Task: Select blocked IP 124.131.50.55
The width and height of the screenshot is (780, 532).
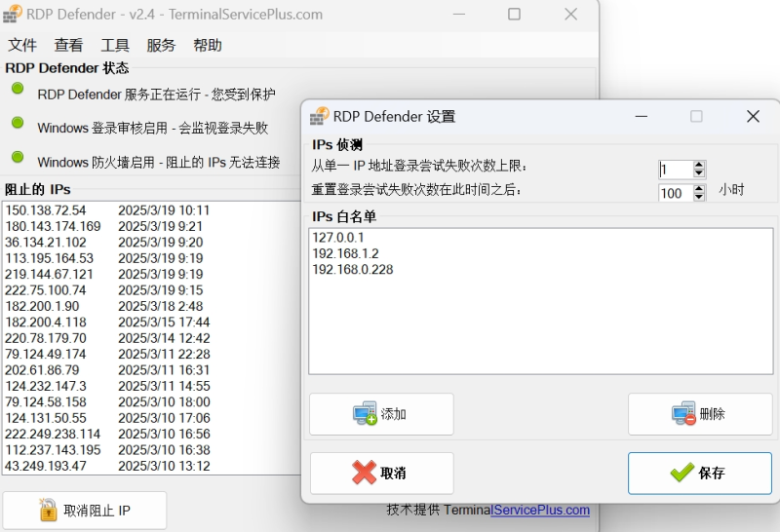Action: pos(45,418)
